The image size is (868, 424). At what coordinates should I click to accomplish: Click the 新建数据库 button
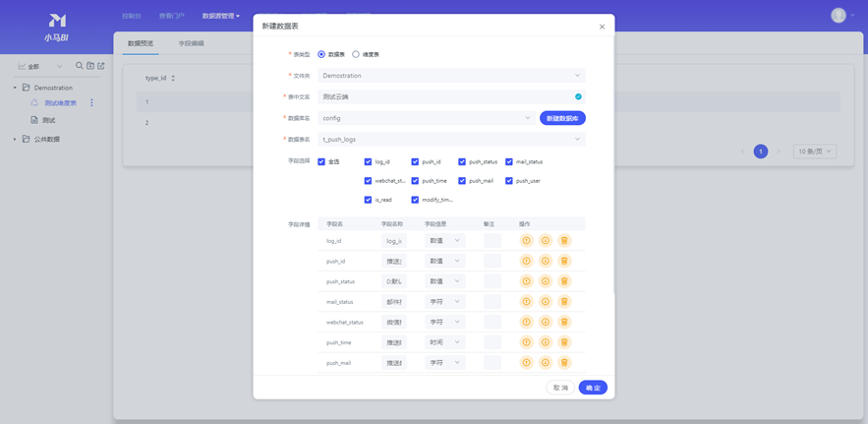(x=562, y=118)
